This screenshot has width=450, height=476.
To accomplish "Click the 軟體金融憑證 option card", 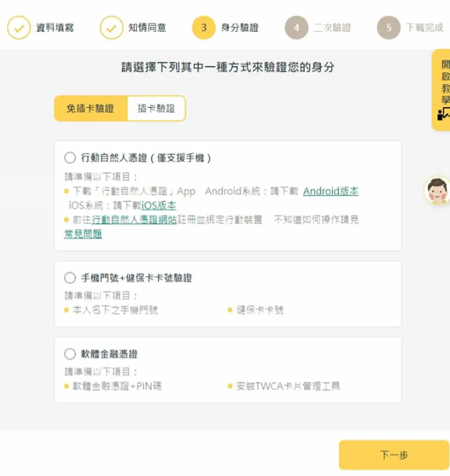I will pos(228,370).
